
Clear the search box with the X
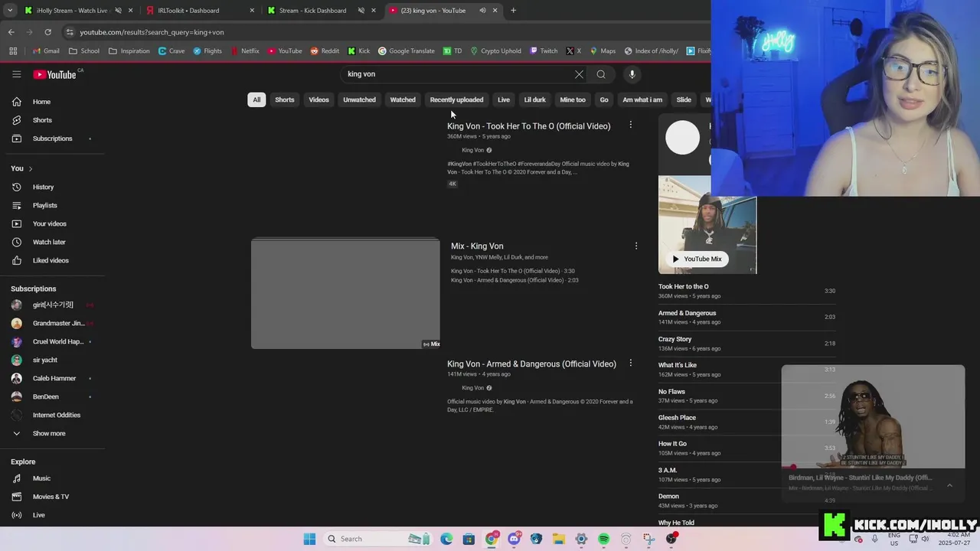[x=579, y=74]
